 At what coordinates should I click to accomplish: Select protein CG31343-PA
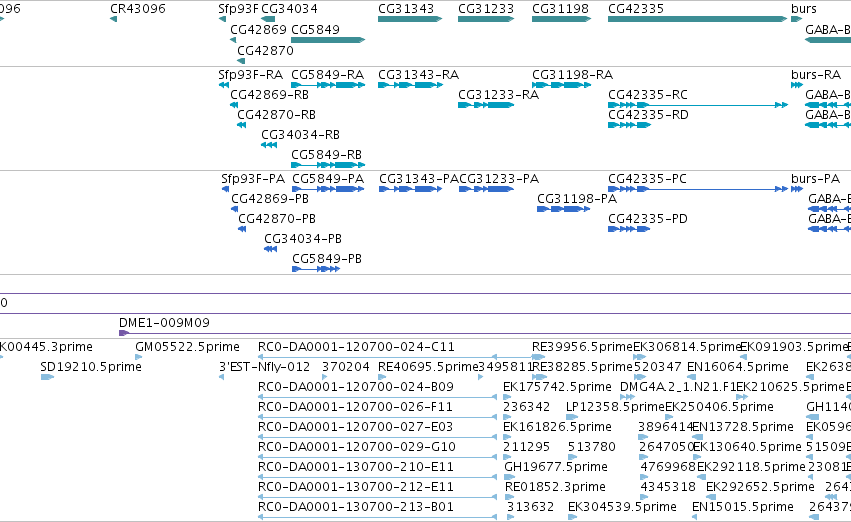[410, 189]
